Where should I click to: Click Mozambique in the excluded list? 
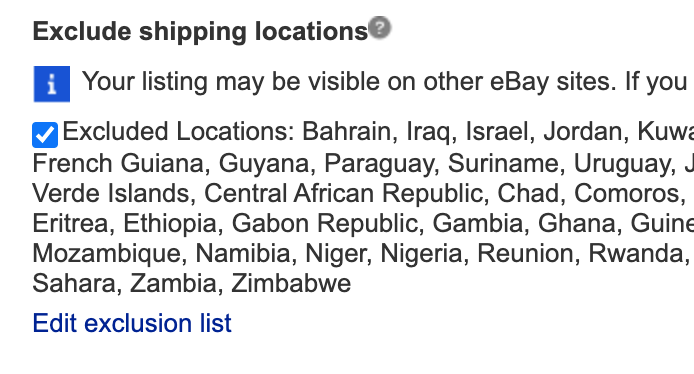point(106,254)
